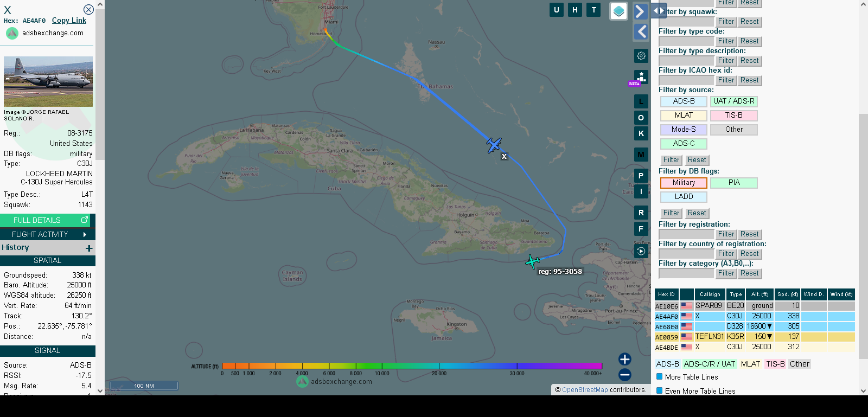868x417 pixels.
Task: Open map settings gear
Action: point(641,56)
